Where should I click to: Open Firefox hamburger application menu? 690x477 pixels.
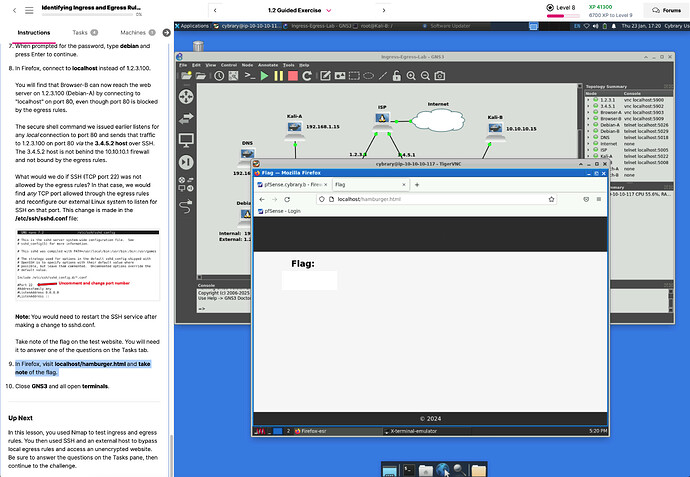600,200
